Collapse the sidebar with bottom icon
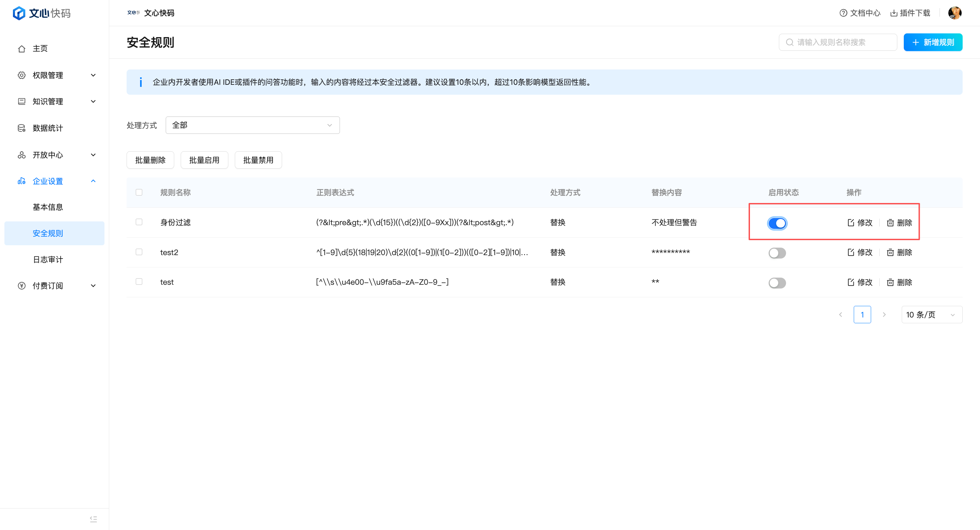Viewport: 980px width, 530px height. 93,519
